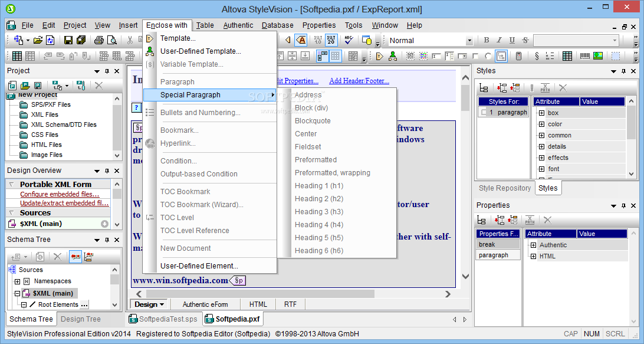This screenshot has height=344, width=644.
Task: Click the calculator Auto-Calculation icon
Action: 519,56
